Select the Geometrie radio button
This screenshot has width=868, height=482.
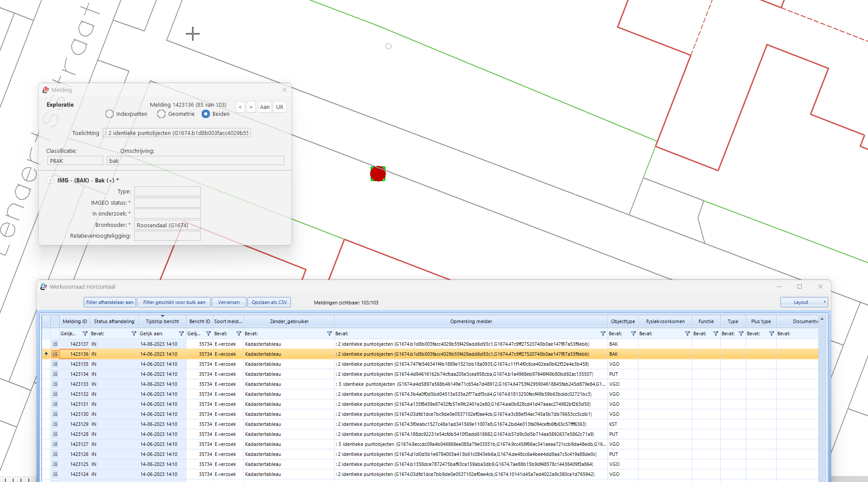pos(162,114)
